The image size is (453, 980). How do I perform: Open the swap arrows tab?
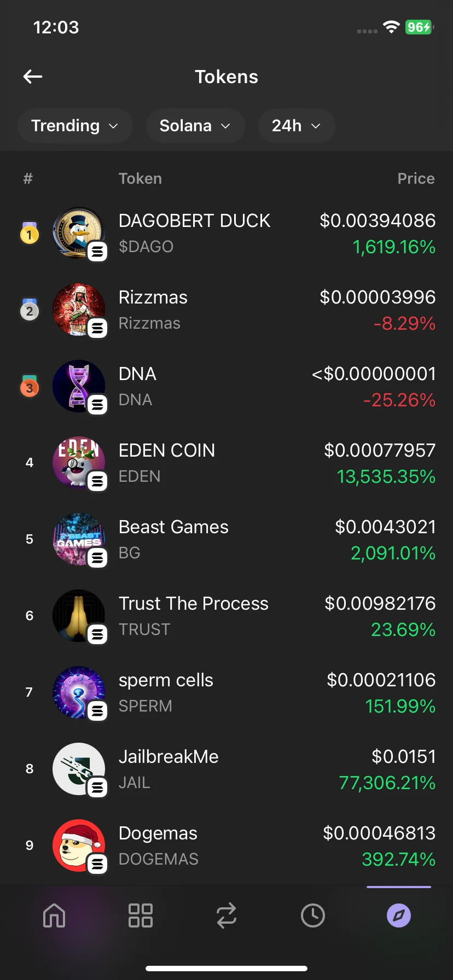click(x=226, y=915)
